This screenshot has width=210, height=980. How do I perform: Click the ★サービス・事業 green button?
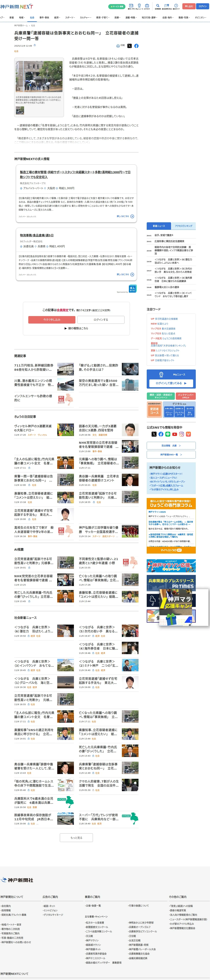[x=117, y=7]
